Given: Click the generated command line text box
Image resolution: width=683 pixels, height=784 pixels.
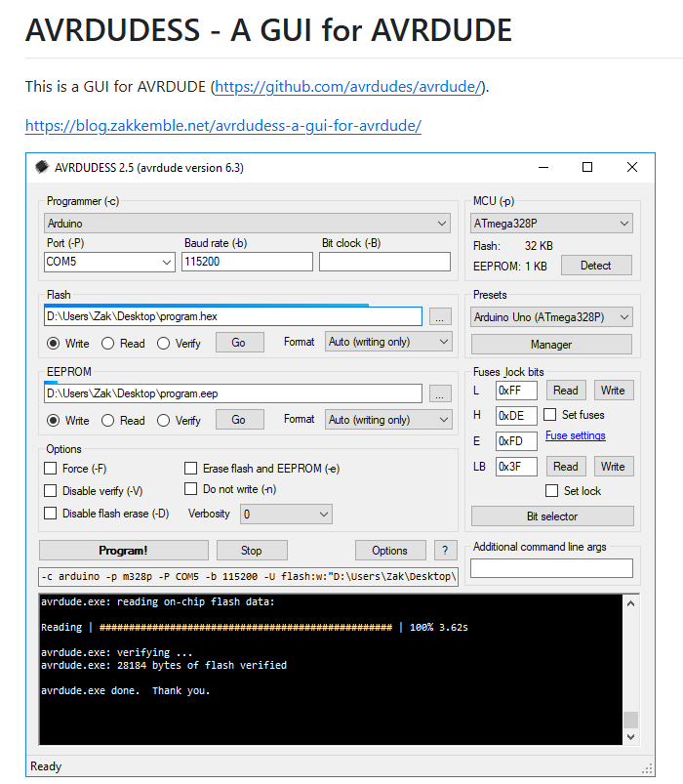Looking at the screenshot, I should tap(248, 576).
